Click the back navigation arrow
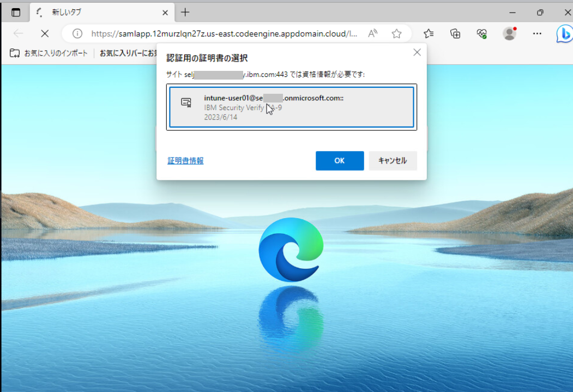 (18, 34)
